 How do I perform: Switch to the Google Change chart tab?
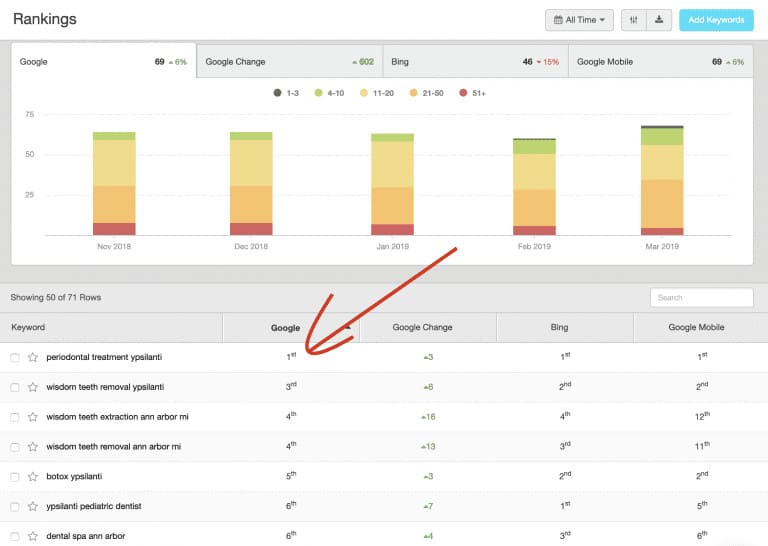(x=289, y=62)
